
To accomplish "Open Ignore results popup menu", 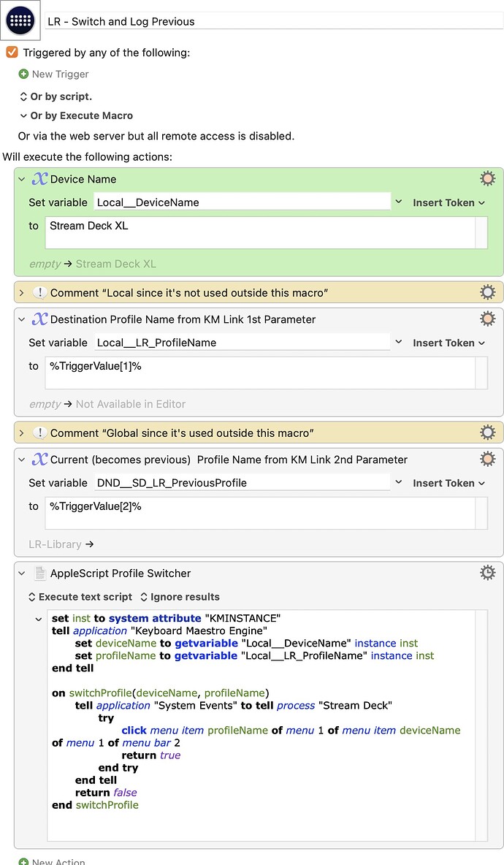I will click(x=180, y=597).
